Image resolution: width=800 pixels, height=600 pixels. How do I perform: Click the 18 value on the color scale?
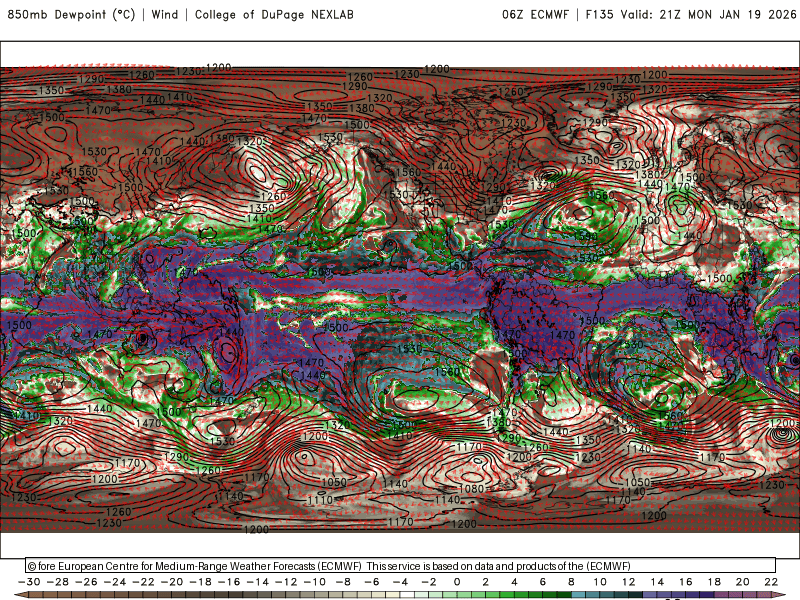714,582
